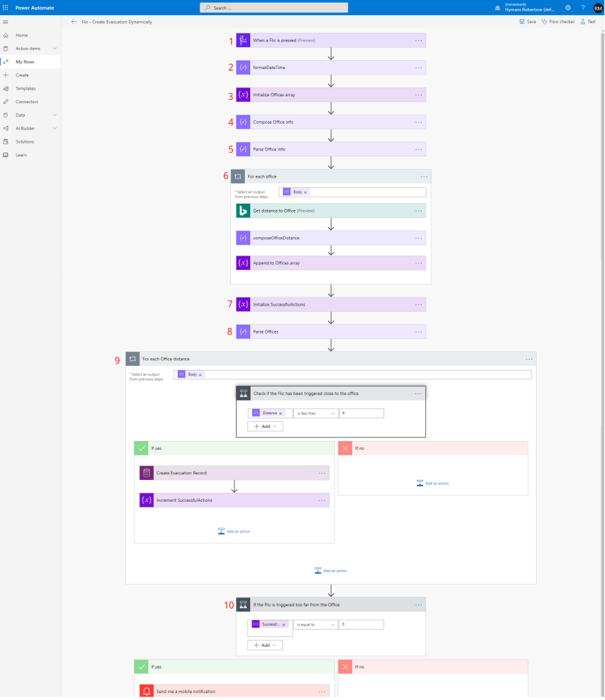This screenshot has width=605, height=700.
Task: Open the Templates navigation item
Action: pyautogui.click(x=25, y=88)
